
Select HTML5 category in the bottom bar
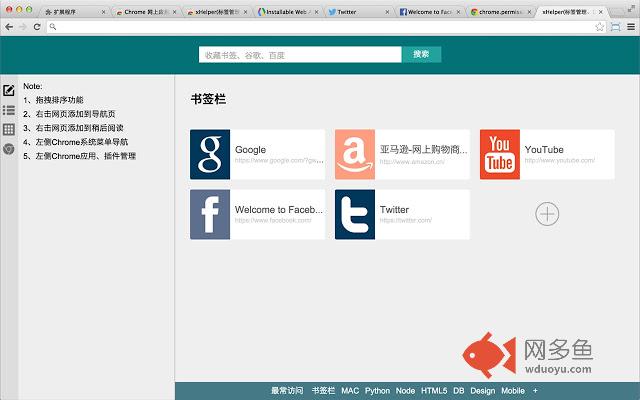click(434, 391)
